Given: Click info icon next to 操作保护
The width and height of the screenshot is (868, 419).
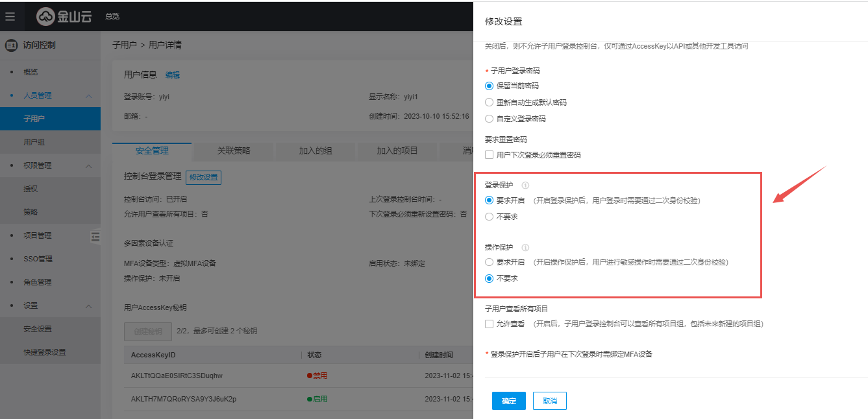Looking at the screenshot, I should click(525, 247).
